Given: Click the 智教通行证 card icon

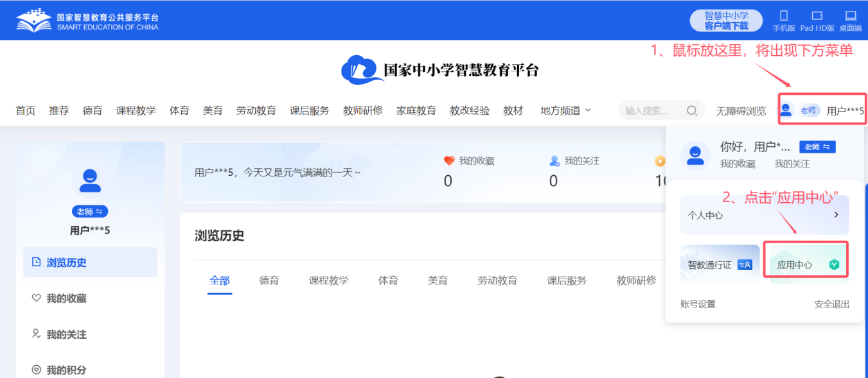Looking at the screenshot, I should click(x=745, y=264).
